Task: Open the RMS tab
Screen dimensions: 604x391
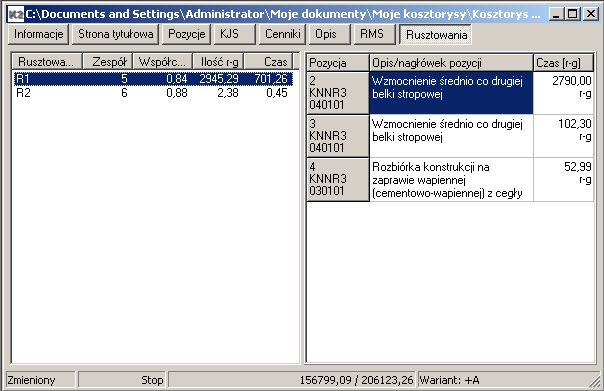Action: [x=375, y=34]
